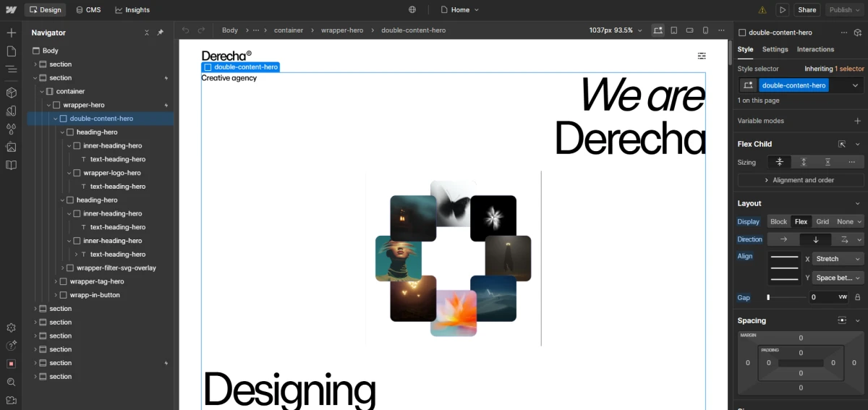Open the Home page dropdown

[x=459, y=10]
